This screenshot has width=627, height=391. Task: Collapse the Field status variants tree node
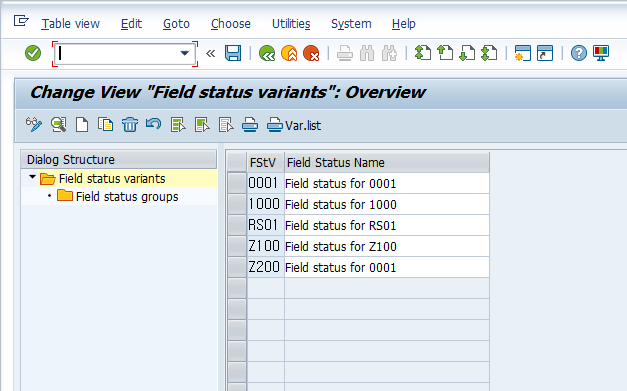(x=32, y=177)
